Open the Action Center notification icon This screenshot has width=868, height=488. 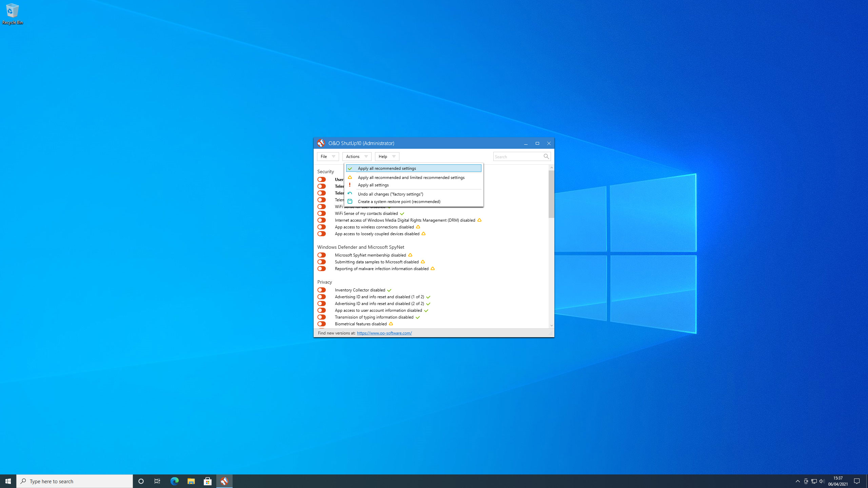pyautogui.click(x=857, y=481)
